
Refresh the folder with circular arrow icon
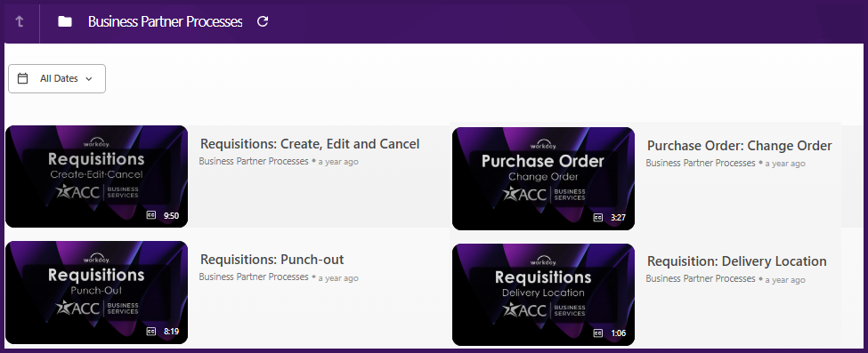tap(263, 21)
